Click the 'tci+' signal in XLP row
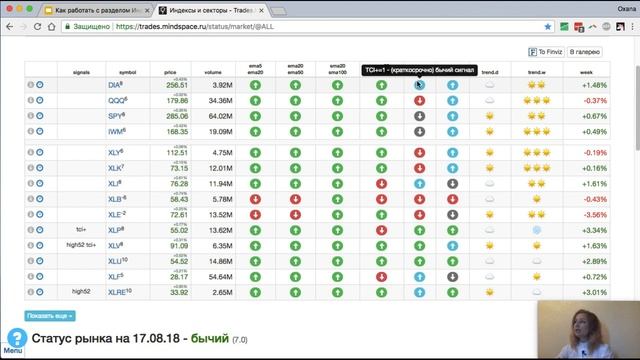 tap(81, 229)
